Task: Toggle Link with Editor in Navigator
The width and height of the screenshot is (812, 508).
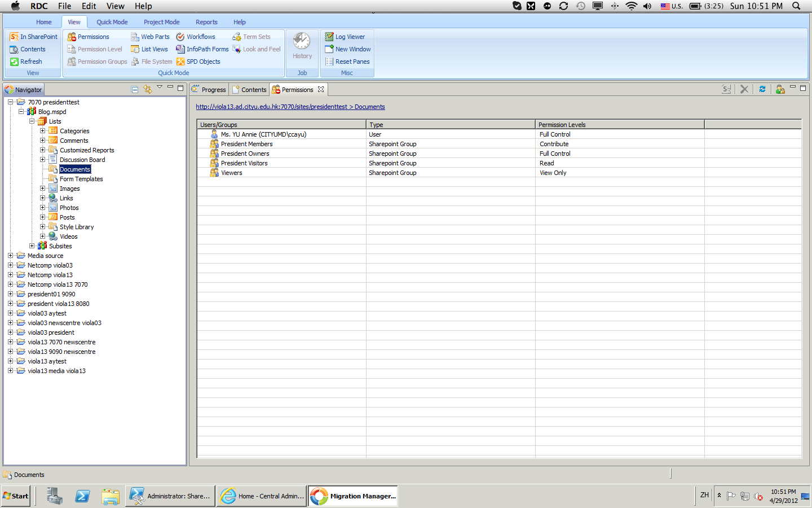Action: point(148,89)
